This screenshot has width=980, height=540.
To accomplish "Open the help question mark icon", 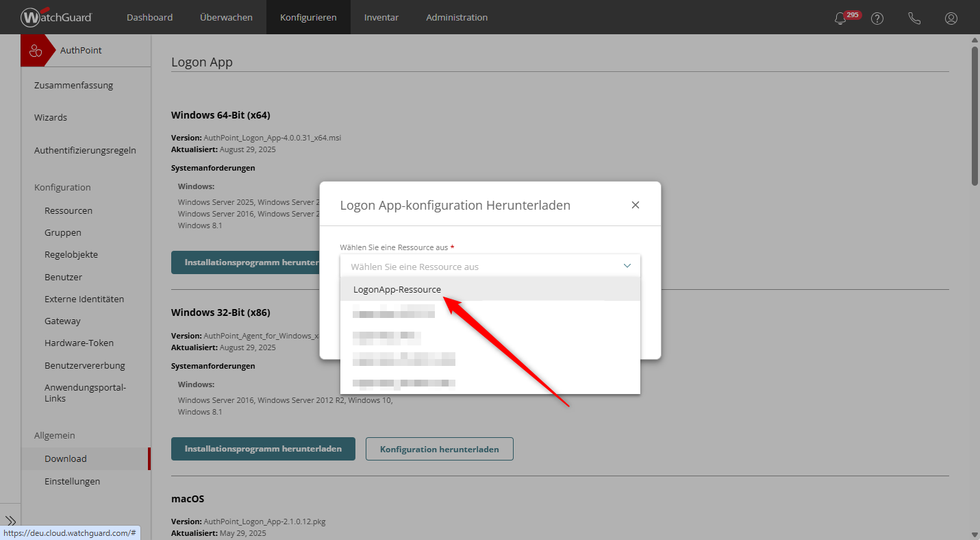I will 877,19.
